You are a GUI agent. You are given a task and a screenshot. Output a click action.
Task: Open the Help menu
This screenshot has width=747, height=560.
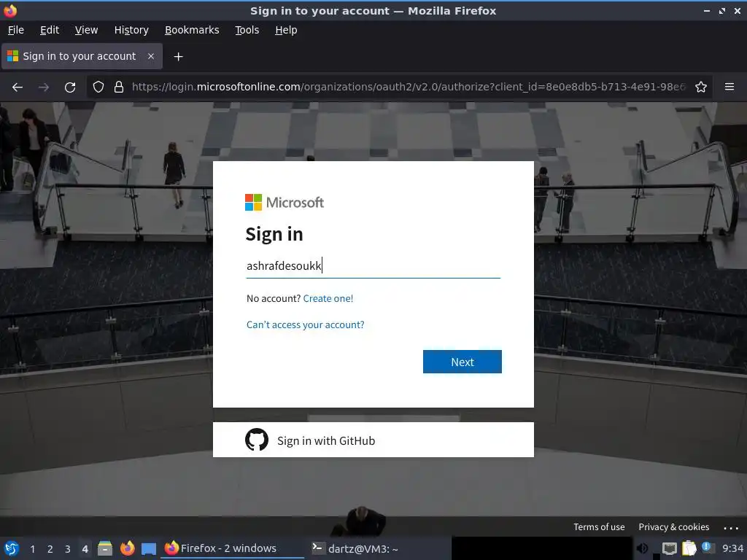point(286,30)
